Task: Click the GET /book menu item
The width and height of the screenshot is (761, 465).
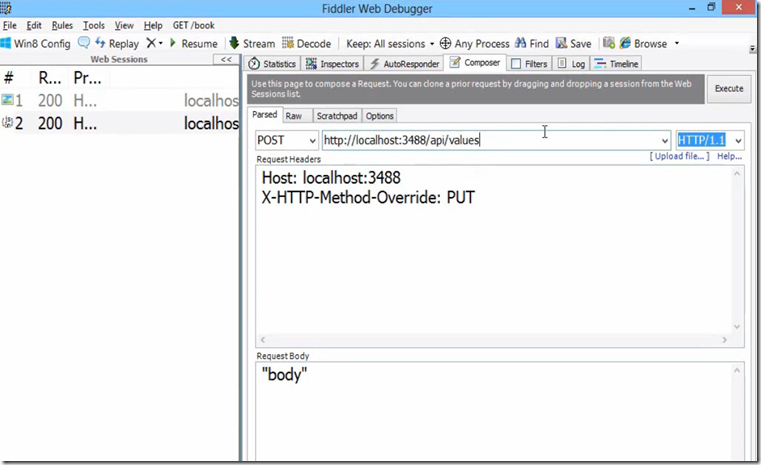Action: (194, 25)
